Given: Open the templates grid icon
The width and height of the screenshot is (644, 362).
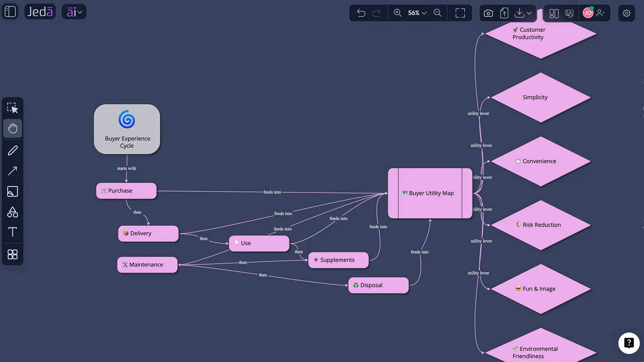Looking at the screenshot, I should [12, 254].
